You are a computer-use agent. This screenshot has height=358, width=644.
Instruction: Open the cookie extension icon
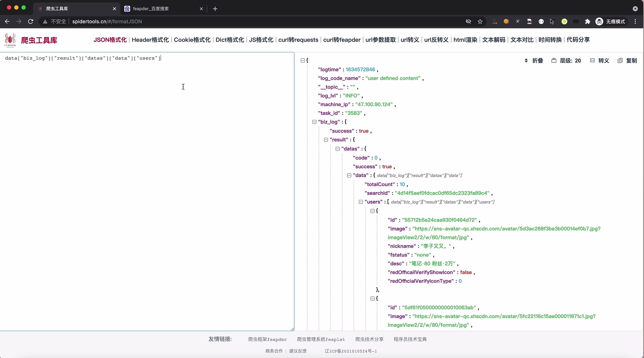pos(506,21)
